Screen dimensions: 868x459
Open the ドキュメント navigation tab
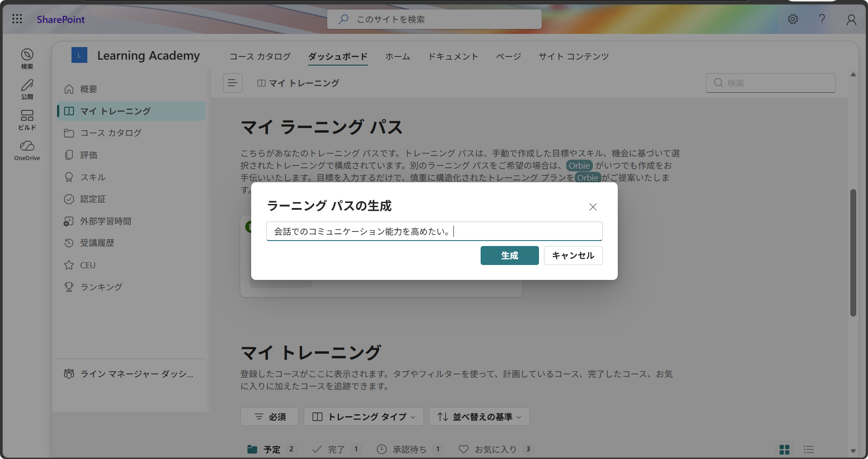pyautogui.click(x=453, y=57)
